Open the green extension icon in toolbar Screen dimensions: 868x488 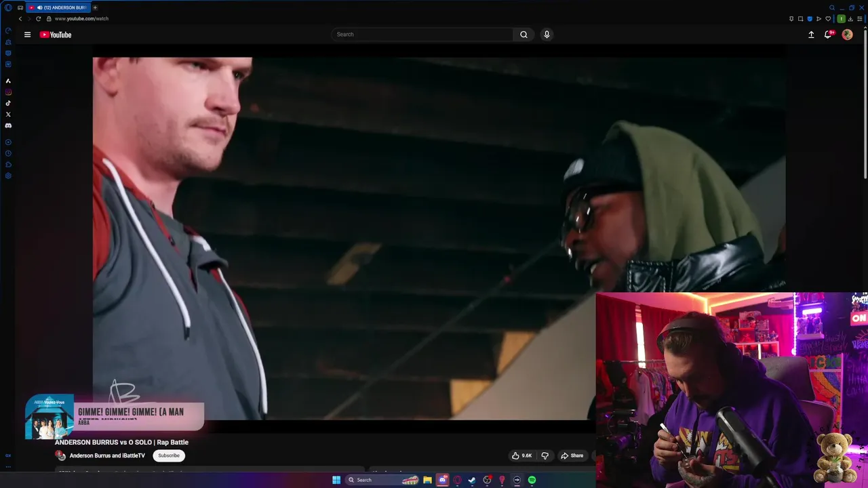click(841, 18)
